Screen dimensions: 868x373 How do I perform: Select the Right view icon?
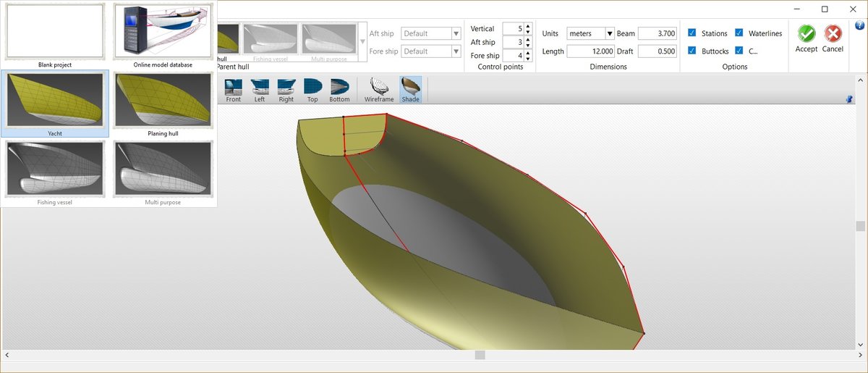[286, 90]
